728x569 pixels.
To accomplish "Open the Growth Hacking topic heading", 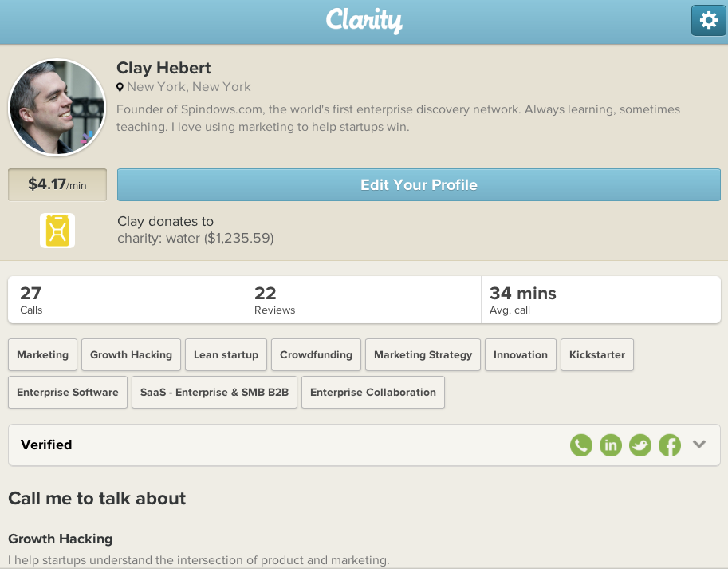I will pos(61,539).
